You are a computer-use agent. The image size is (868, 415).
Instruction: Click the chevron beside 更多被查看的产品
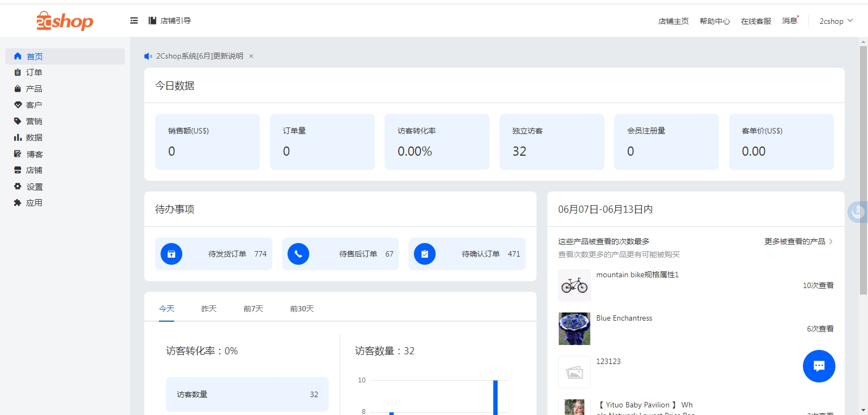tap(831, 241)
